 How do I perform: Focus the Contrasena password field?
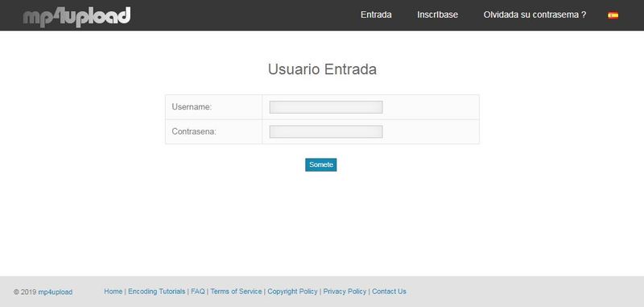coord(326,131)
